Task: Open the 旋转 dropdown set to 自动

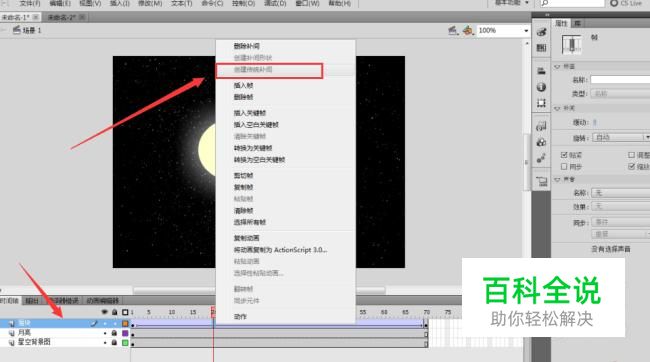Action: [x=621, y=137]
